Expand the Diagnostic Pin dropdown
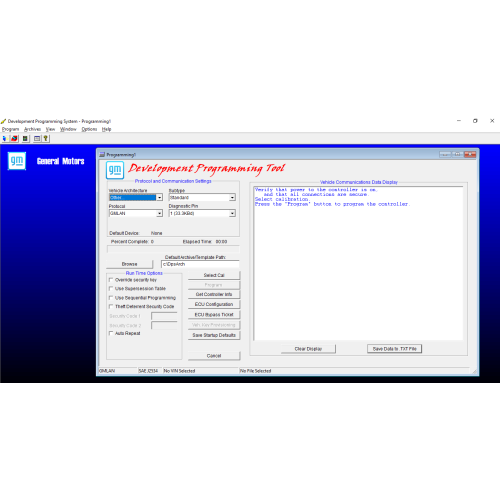500x500 pixels. 232,213
